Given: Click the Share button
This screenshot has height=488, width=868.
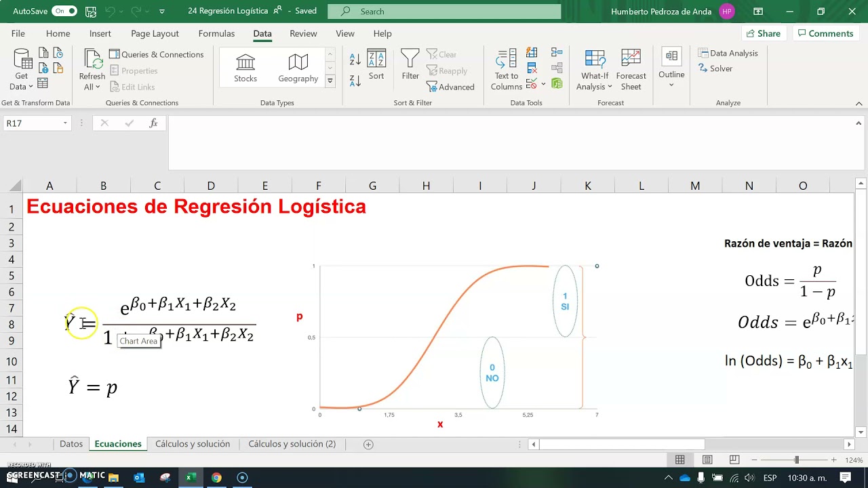Looking at the screenshot, I should pyautogui.click(x=763, y=33).
